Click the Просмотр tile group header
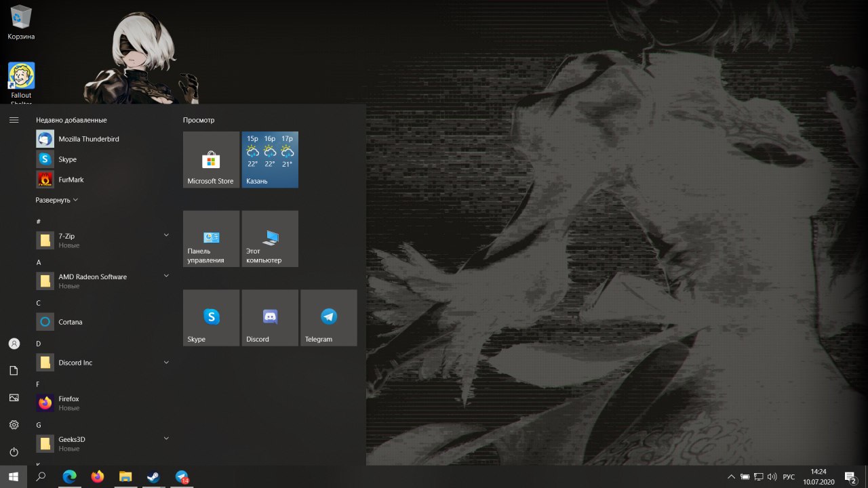The height and width of the screenshot is (488, 868). pyautogui.click(x=199, y=120)
